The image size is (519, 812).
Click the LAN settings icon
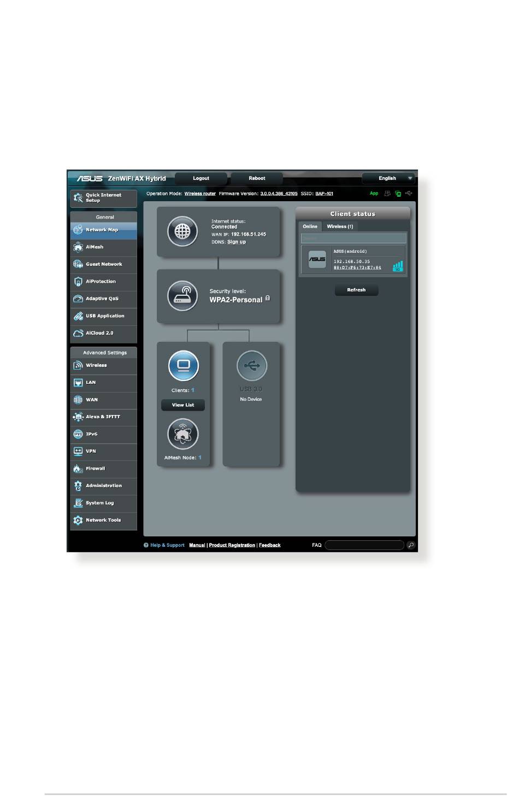pos(78,383)
